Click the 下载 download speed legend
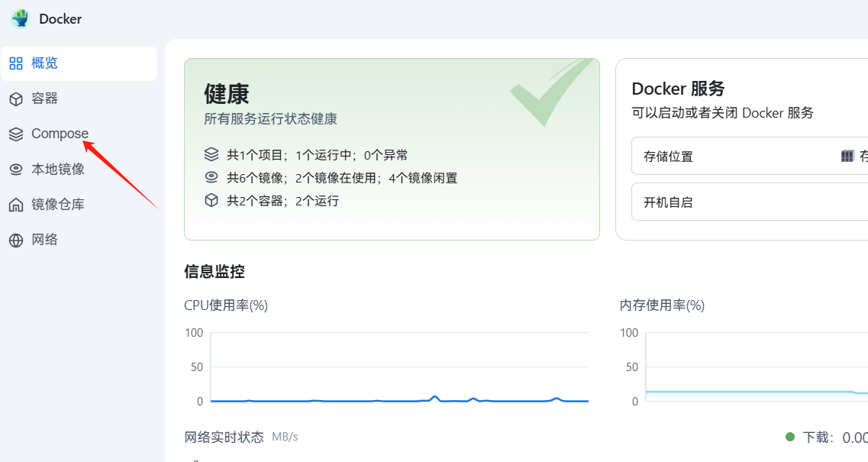The height and width of the screenshot is (462, 868). [827, 438]
